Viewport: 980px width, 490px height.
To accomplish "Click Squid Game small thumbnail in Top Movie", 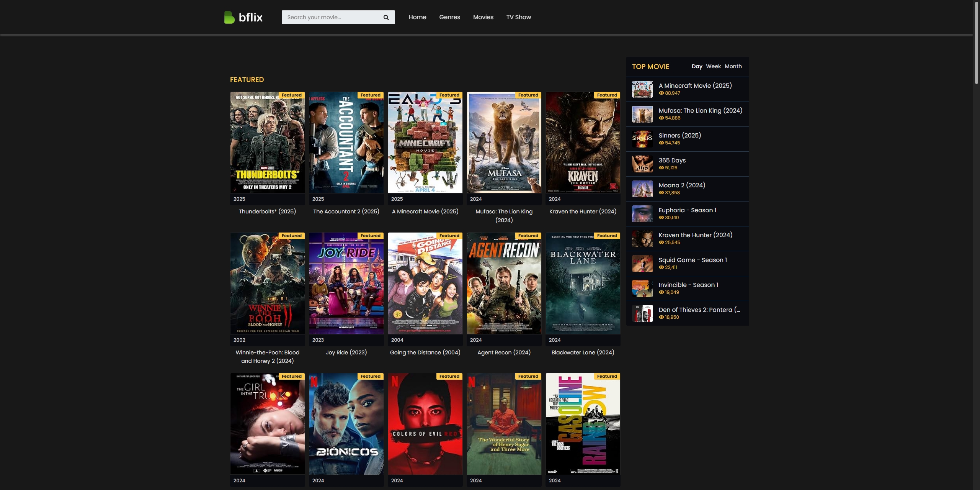I will click(642, 264).
